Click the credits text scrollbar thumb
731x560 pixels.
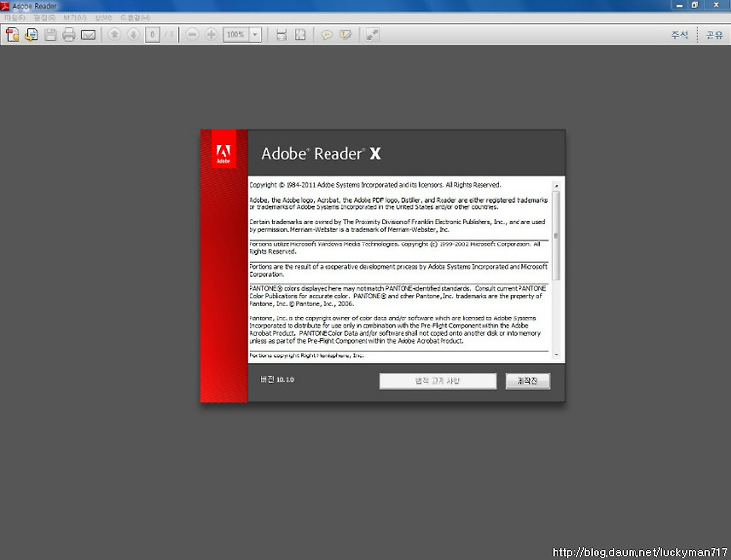[556, 236]
